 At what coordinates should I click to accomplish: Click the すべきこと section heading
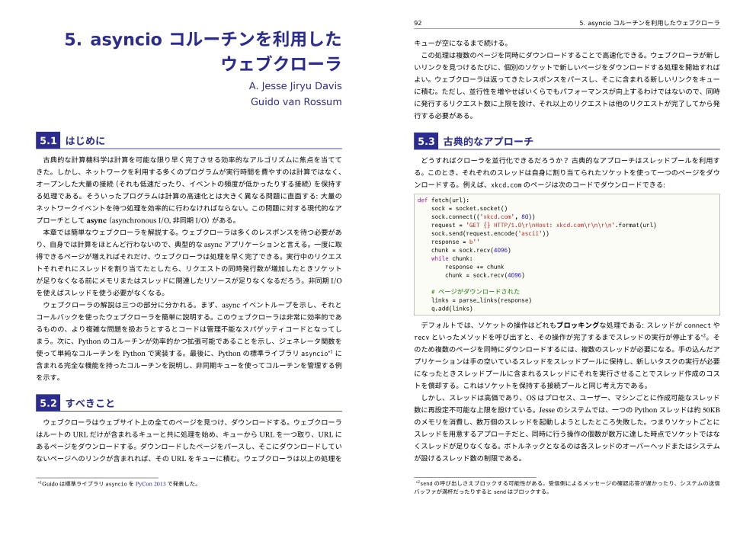90,403
